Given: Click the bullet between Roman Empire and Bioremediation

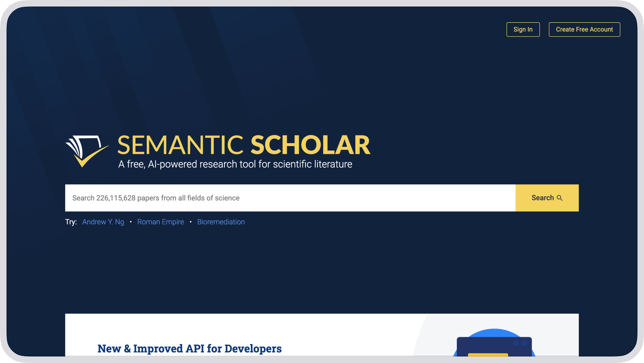Looking at the screenshot, I should tap(191, 222).
